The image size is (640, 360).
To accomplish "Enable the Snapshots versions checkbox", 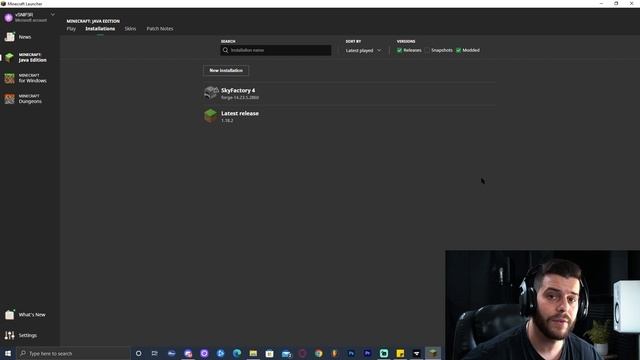I will 427,50.
